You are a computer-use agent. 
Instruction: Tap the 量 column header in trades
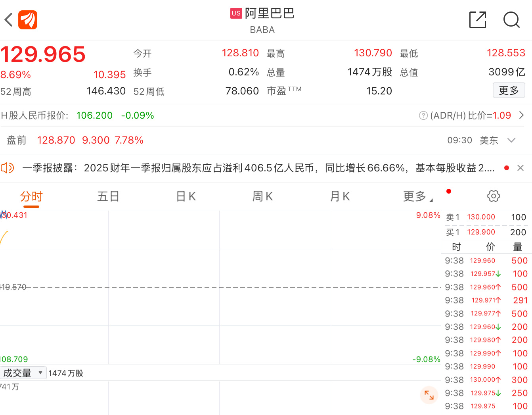tap(517, 247)
